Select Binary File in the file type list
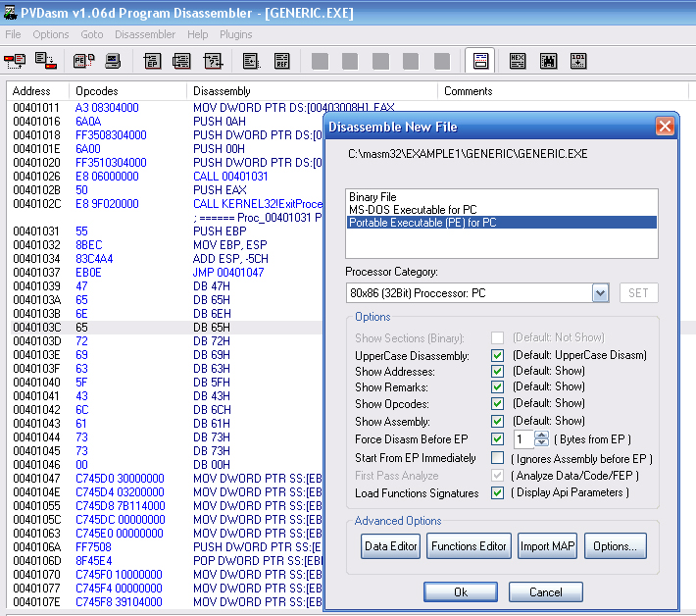696x616 pixels. pyautogui.click(x=373, y=197)
